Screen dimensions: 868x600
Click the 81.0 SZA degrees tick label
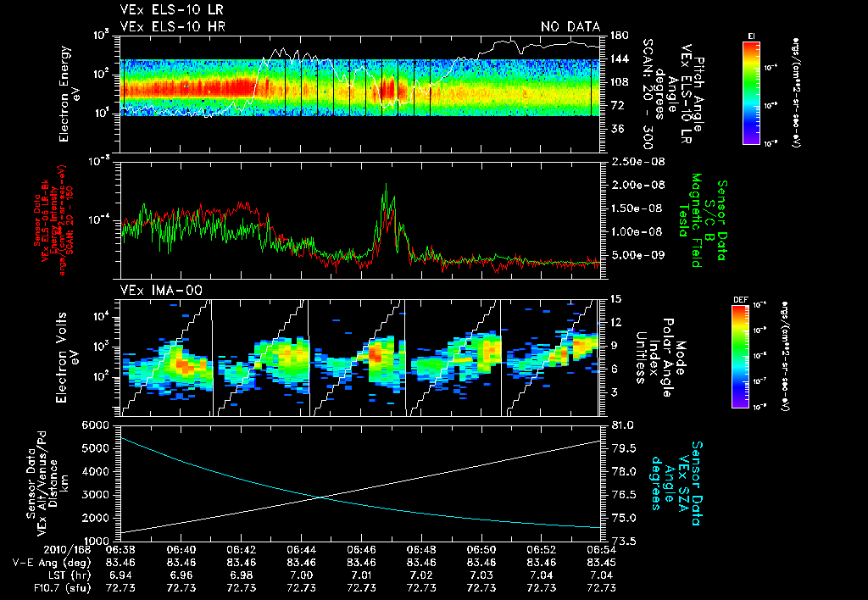tap(623, 425)
